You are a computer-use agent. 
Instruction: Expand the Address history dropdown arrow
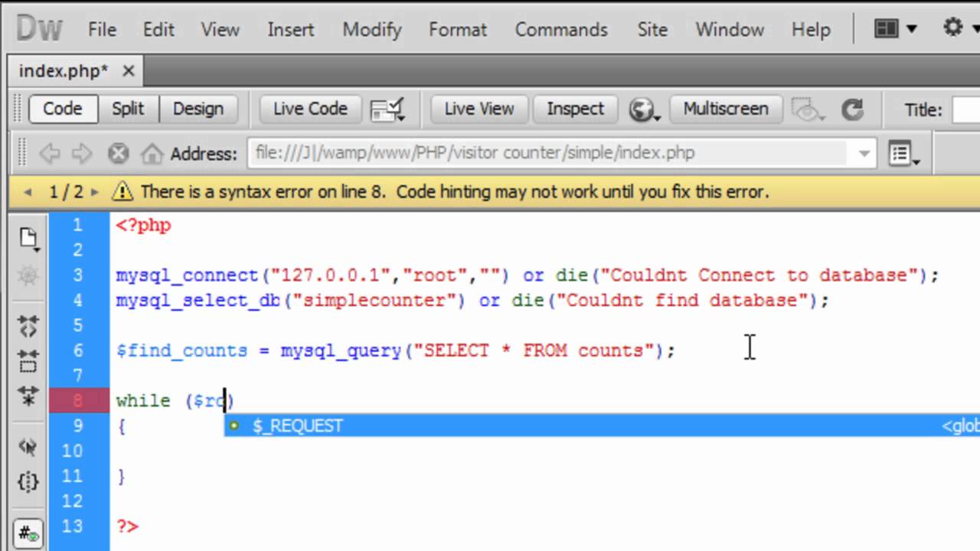pyautogui.click(x=864, y=154)
